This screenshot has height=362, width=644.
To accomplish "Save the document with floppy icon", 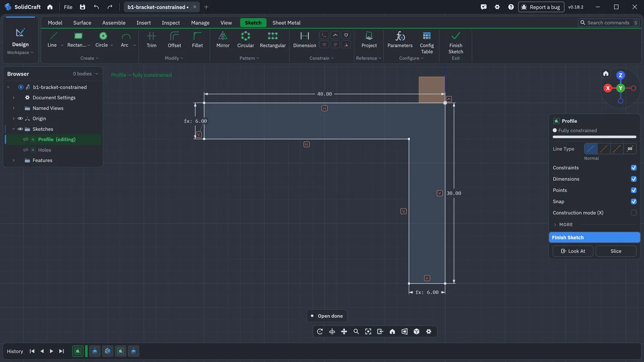I will point(83,7).
